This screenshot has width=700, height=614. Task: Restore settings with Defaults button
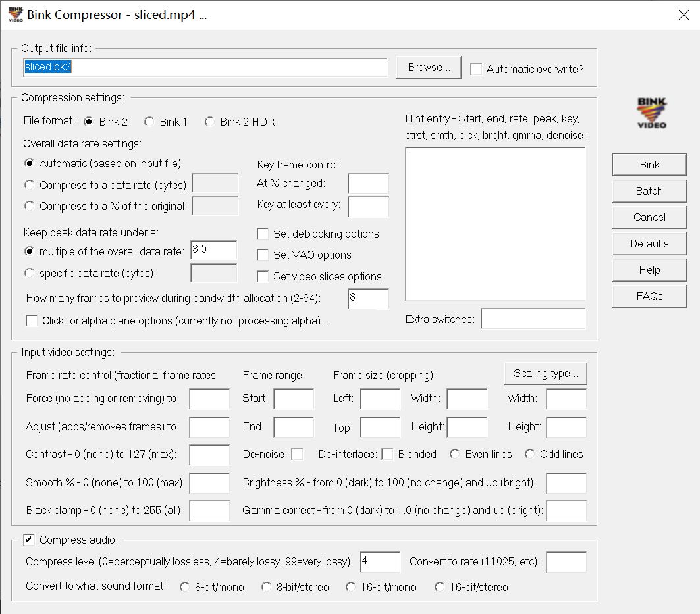[649, 243]
